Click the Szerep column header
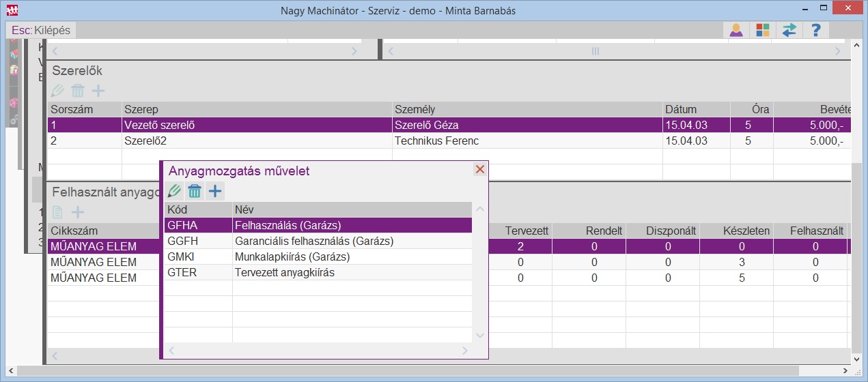The height and width of the screenshot is (382, 868). (x=257, y=109)
